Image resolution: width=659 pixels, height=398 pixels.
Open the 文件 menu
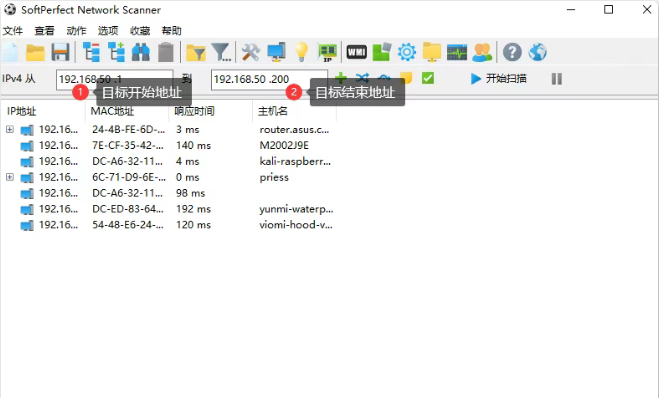tap(13, 31)
